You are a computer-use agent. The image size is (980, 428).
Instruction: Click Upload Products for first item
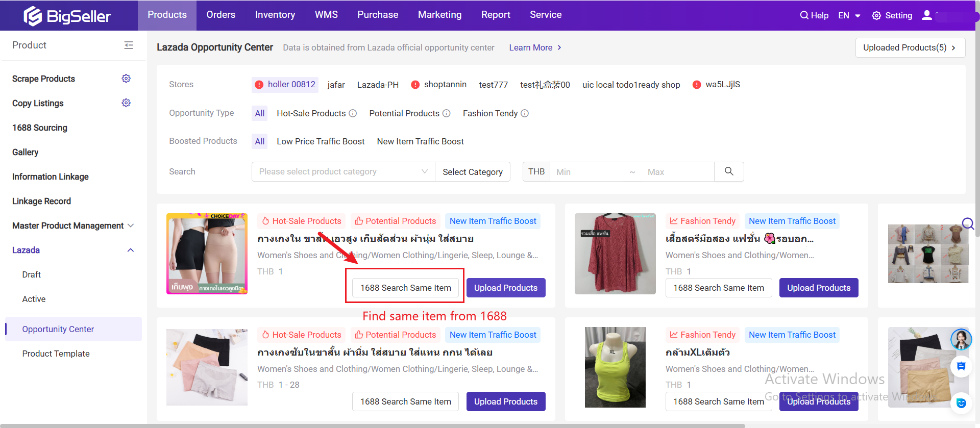[x=505, y=288]
